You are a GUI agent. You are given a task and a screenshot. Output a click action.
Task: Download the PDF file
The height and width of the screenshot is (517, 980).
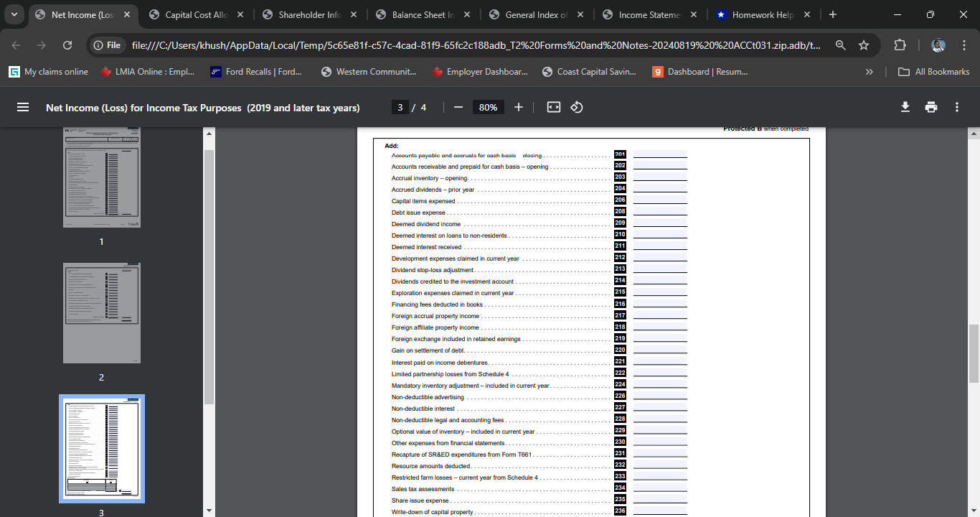tap(905, 107)
